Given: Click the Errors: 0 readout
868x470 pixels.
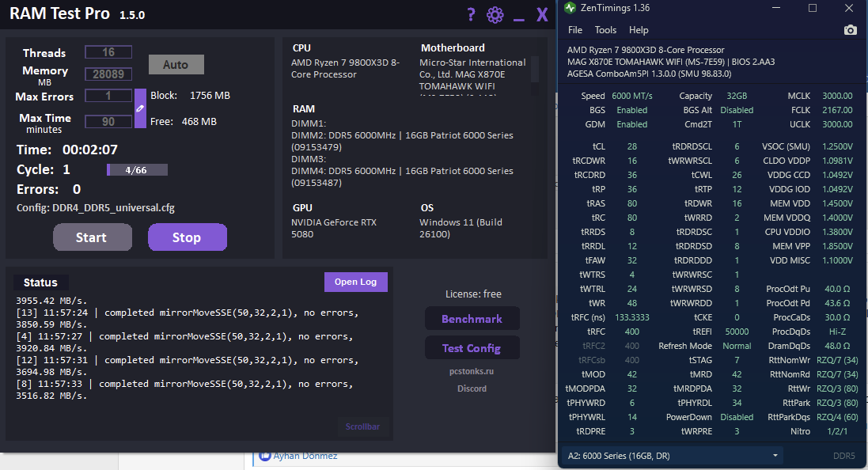Looking at the screenshot, I should click(x=49, y=189).
